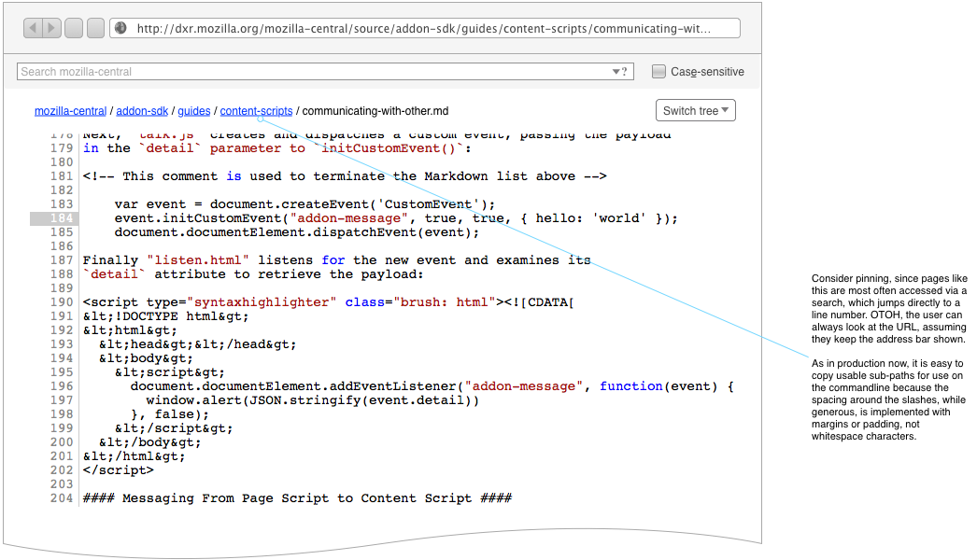Screen dimensions: 977x560
Task: Click "Messaging From Page Script to Content Script" heading
Action: (x=297, y=498)
